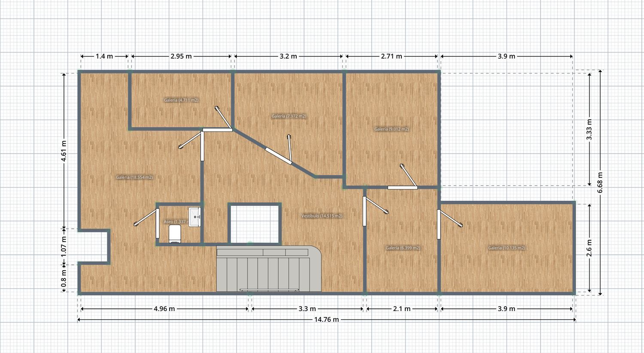This screenshot has height=353, width=644.
Task: Select the Galería (18.554 m2) label
Action: coord(134,178)
